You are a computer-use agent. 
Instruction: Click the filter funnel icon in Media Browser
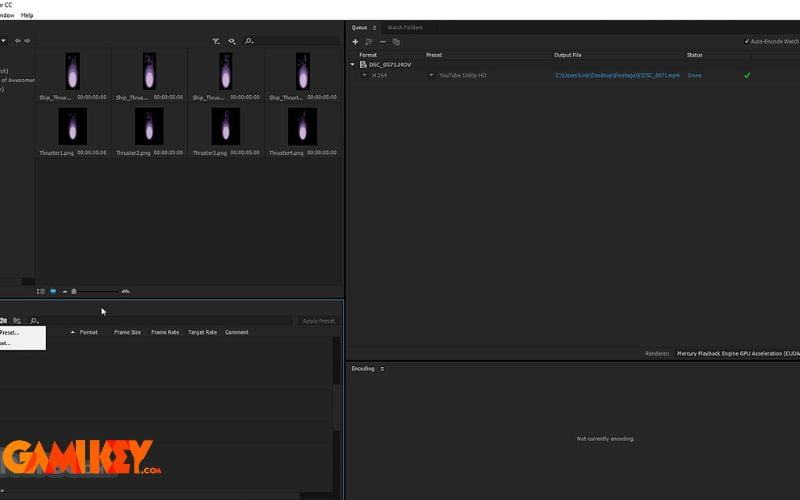pos(216,41)
